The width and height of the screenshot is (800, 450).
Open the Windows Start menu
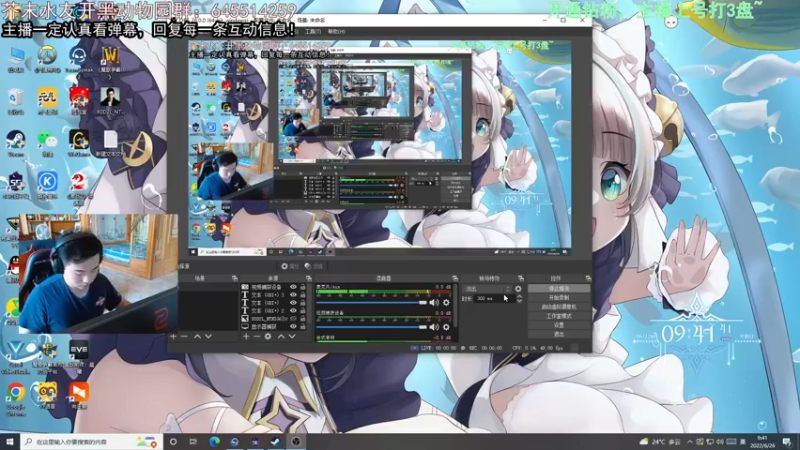pyautogui.click(x=10, y=442)
